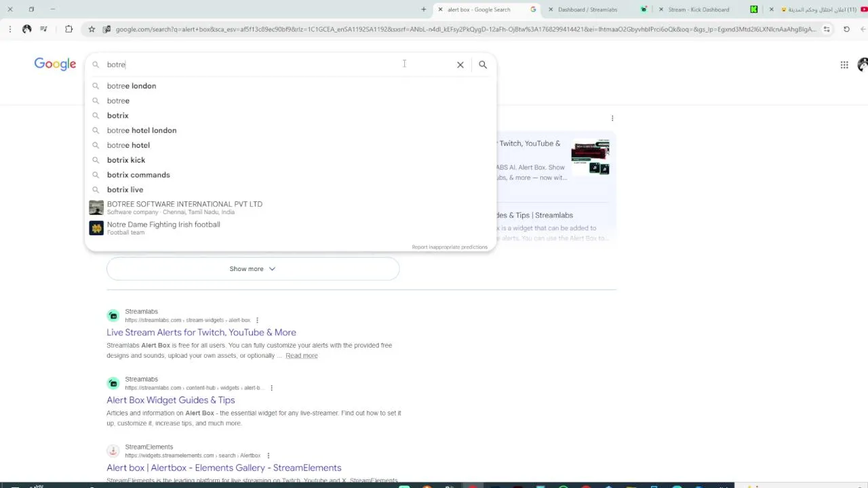Click the Chrome address bar URL
Viewport: 868px width, 488px height.
pos(465,29)
